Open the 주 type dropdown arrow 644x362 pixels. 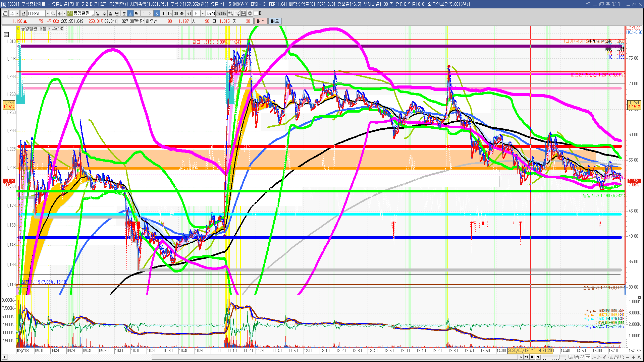[17, 13]
